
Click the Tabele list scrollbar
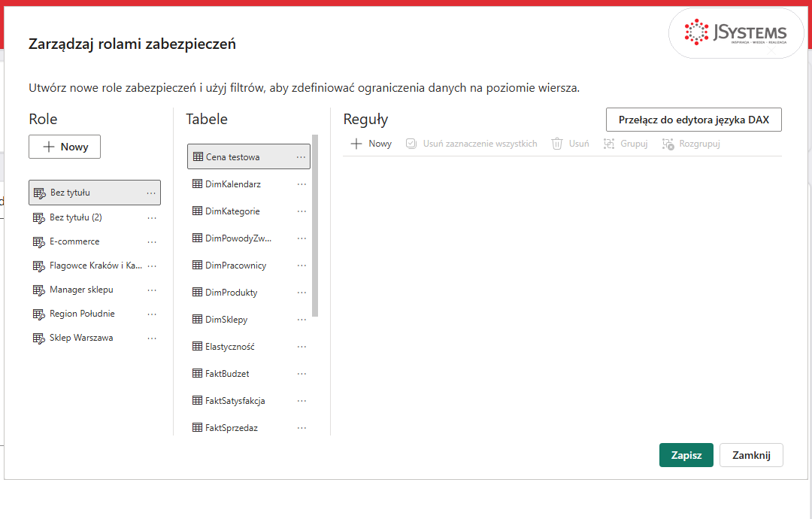click(x=315, y=226)
